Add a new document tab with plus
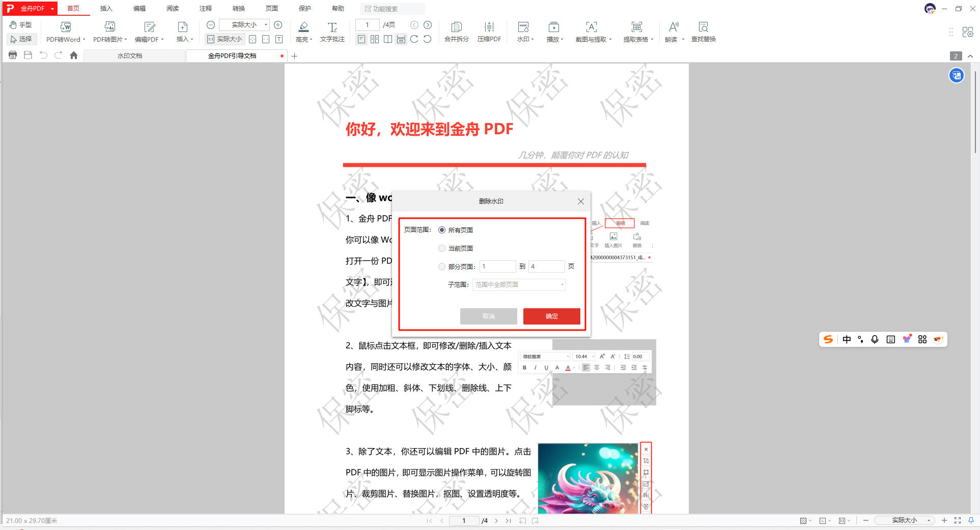Image resolution: width=980 pixels, height=530 pixels. pos(294,56)
